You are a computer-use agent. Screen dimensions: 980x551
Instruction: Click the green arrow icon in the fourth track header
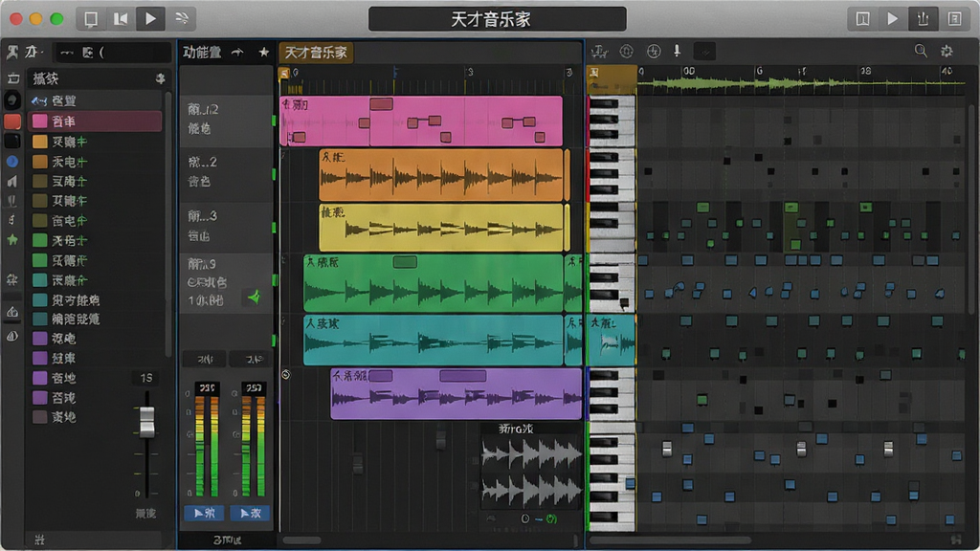pyautogui.click(x=255, y=298)
